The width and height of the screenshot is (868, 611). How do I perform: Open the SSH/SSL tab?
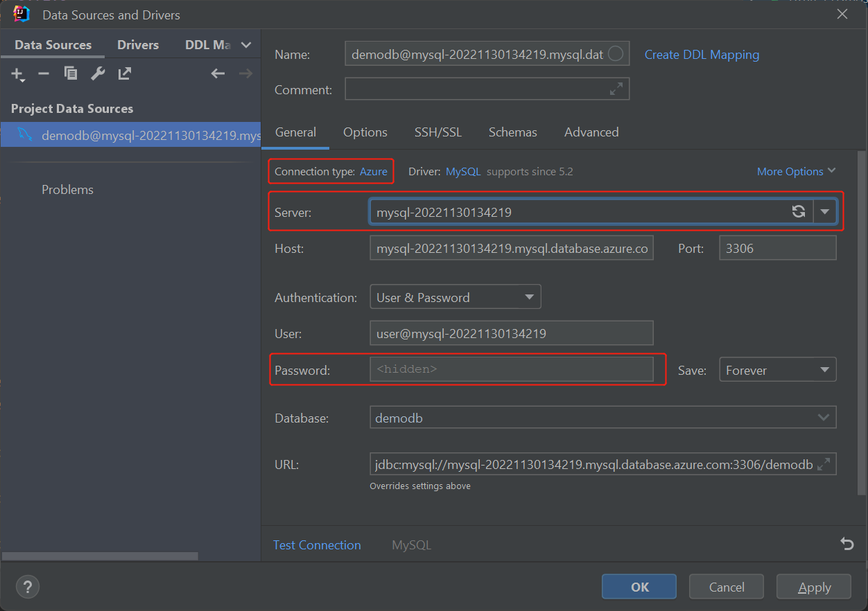pos(438,132)
